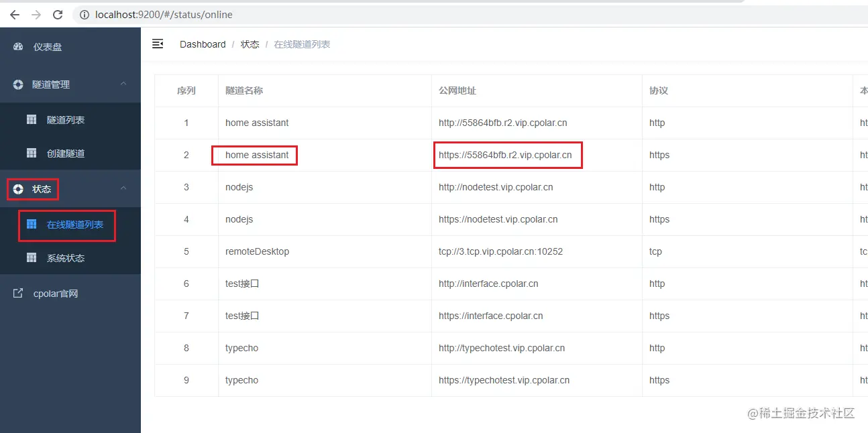The height and width of the screenshot is (433, 868).
Task: Click the browser forward arrow
Action: pyautogui.click(x=36, y=14)
